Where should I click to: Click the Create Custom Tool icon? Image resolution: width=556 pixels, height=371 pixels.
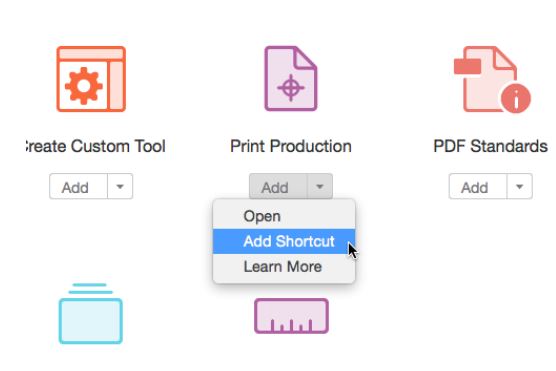tap(91, 79)
